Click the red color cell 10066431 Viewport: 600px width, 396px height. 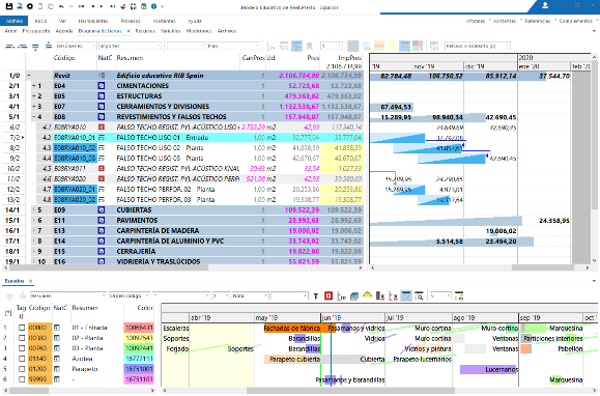coord(139,328)
